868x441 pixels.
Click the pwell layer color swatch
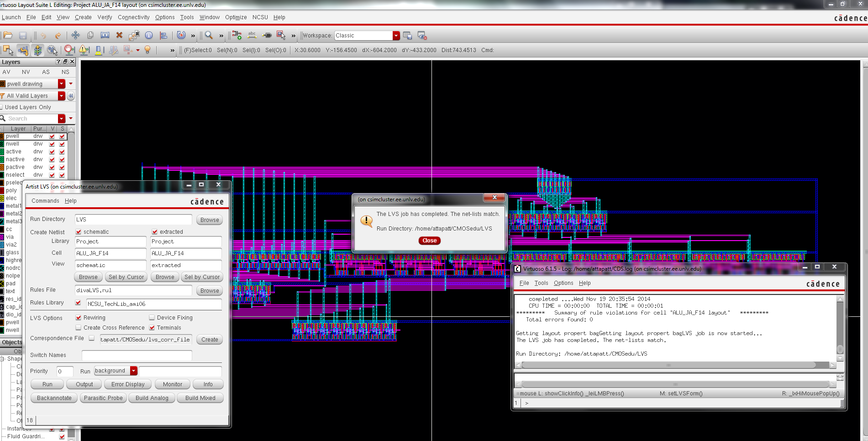tap(2, 136)
